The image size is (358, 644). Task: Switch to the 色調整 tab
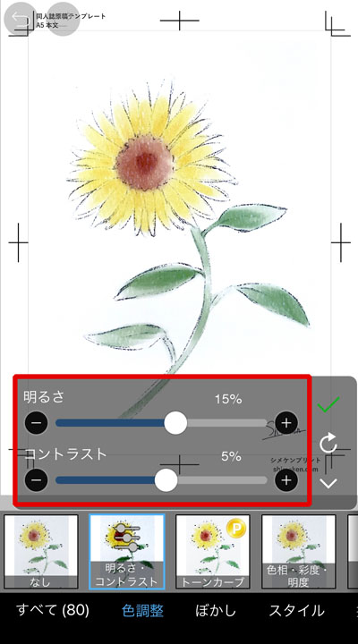tap(142, 610)
